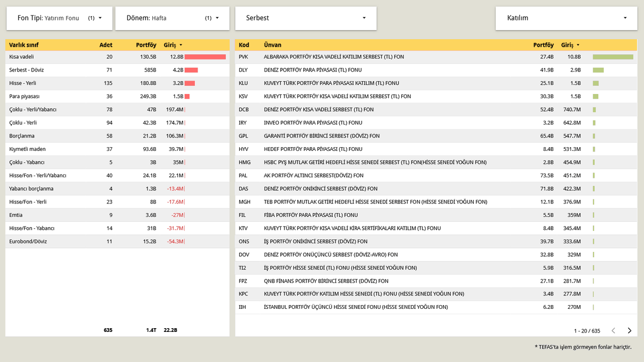This screenshot has width=644, height=362.
Task: Click fund code HYV
Action: click(x=244, y=149)
